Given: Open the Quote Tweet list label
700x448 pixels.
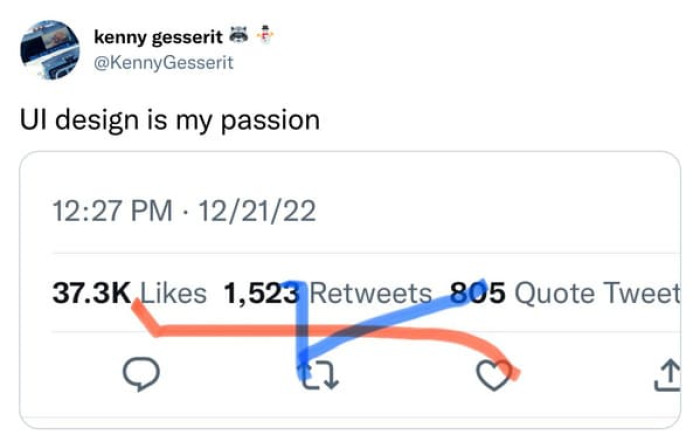Looking at the screenshot, I should coord(599,294).
